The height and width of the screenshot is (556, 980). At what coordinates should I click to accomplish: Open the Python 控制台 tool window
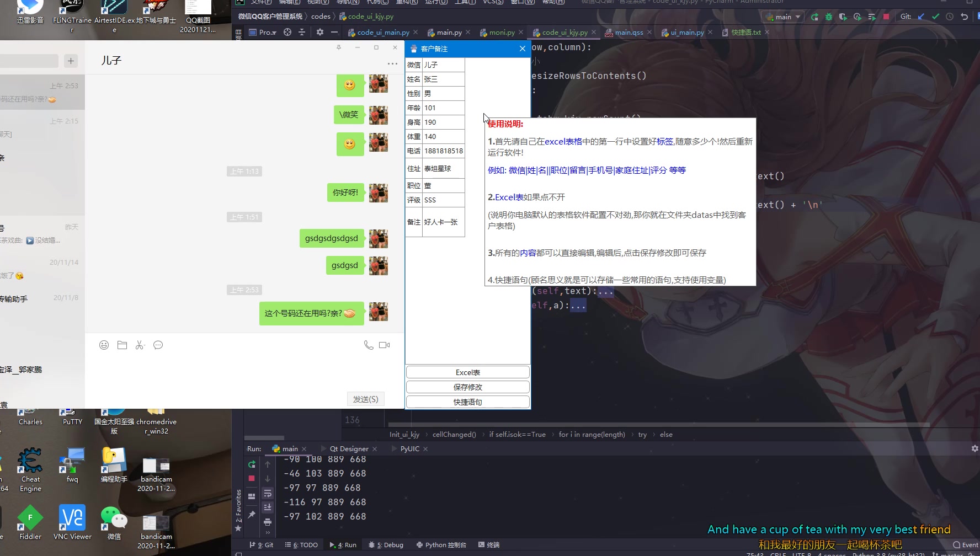pyautogui.click(x=441, y=545)
